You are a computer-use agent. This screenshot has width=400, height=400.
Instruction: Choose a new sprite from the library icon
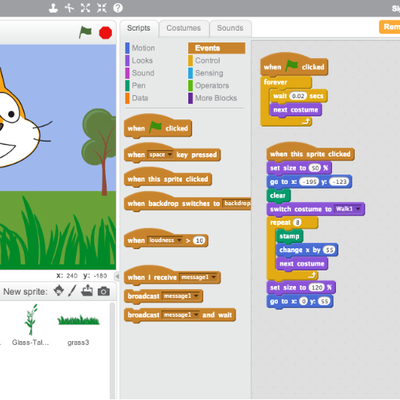tap(59, 291)
